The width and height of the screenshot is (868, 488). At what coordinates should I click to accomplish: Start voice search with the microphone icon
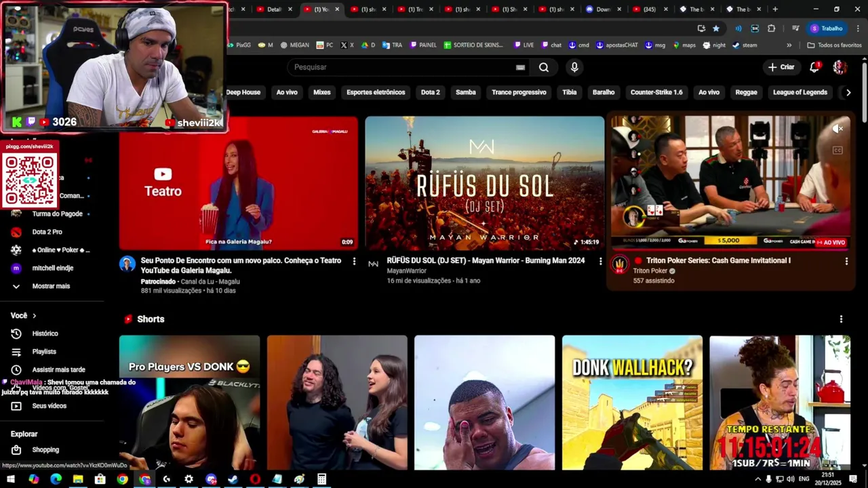(574, 67)
